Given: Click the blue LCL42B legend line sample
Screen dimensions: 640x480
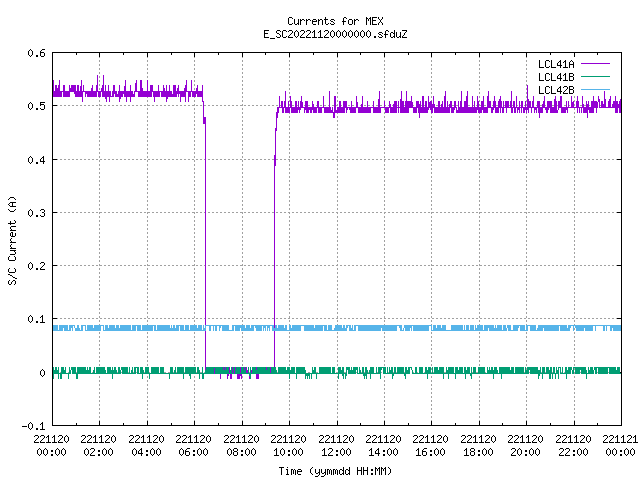Looking at the screenshot, I should [595, 89].
